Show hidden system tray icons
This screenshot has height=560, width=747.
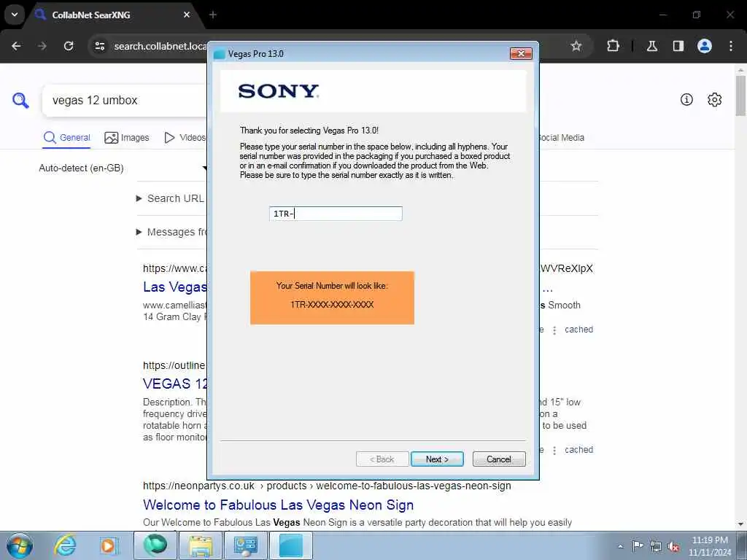pos(620,547)
